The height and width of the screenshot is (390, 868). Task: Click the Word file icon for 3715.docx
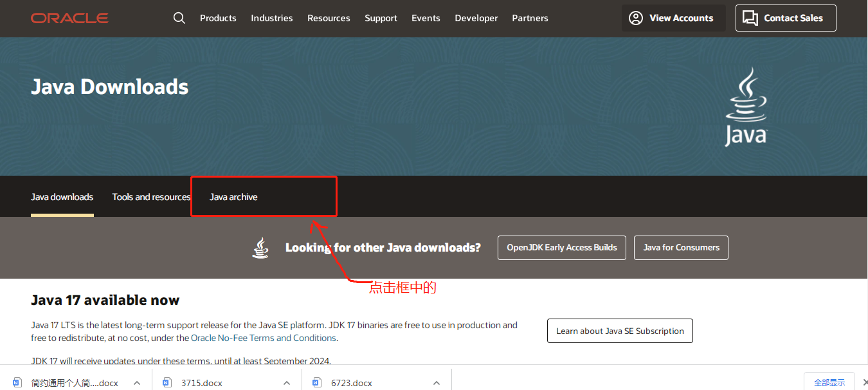click(x=167, y=382)
